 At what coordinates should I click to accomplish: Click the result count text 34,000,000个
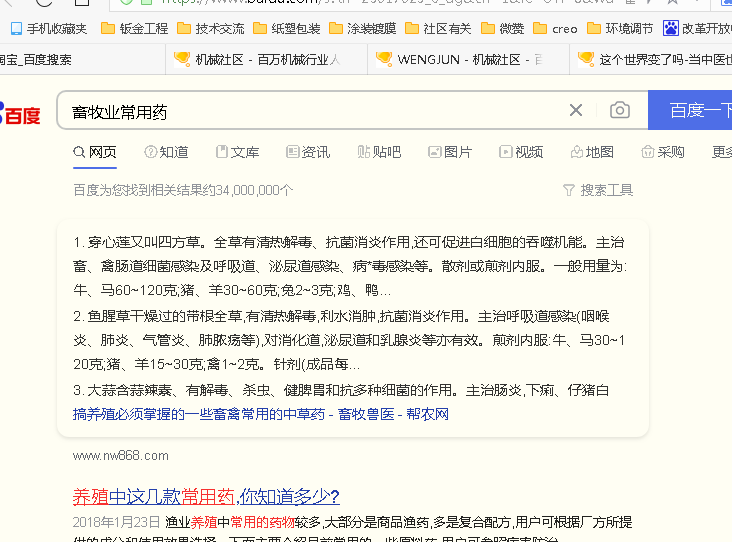[254, 190]
